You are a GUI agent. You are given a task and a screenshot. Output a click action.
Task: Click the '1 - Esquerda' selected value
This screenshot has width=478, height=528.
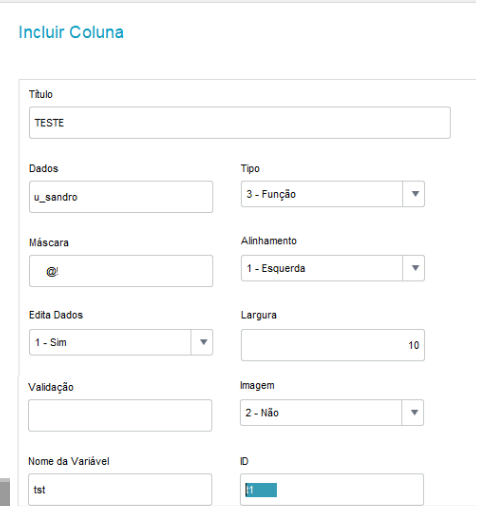[x=276, y=268]
